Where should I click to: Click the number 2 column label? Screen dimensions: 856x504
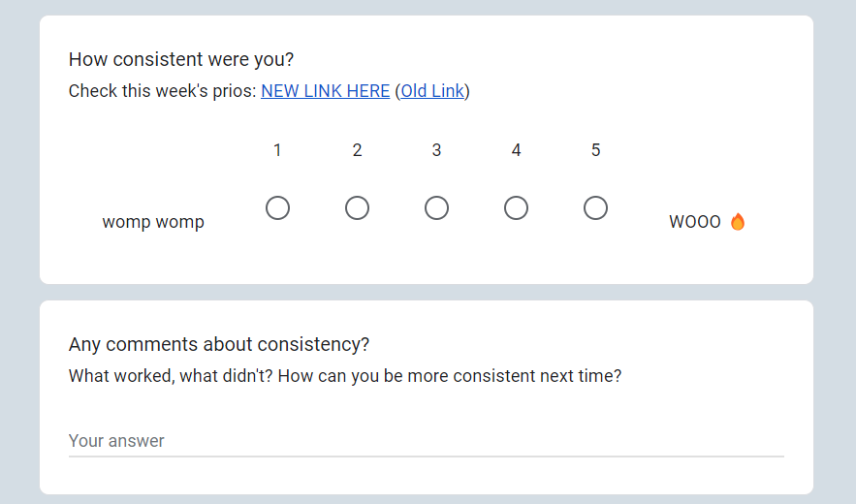click(x=357, y=150)
